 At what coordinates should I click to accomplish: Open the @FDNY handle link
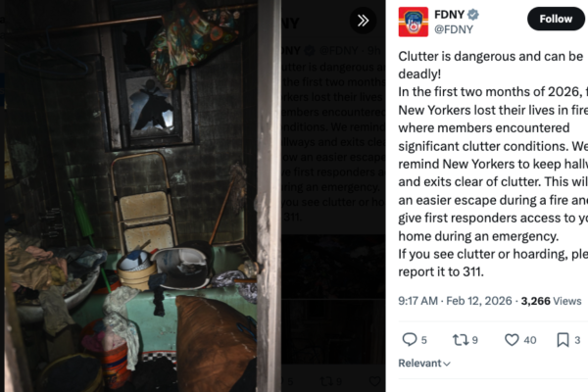point(454,29)
